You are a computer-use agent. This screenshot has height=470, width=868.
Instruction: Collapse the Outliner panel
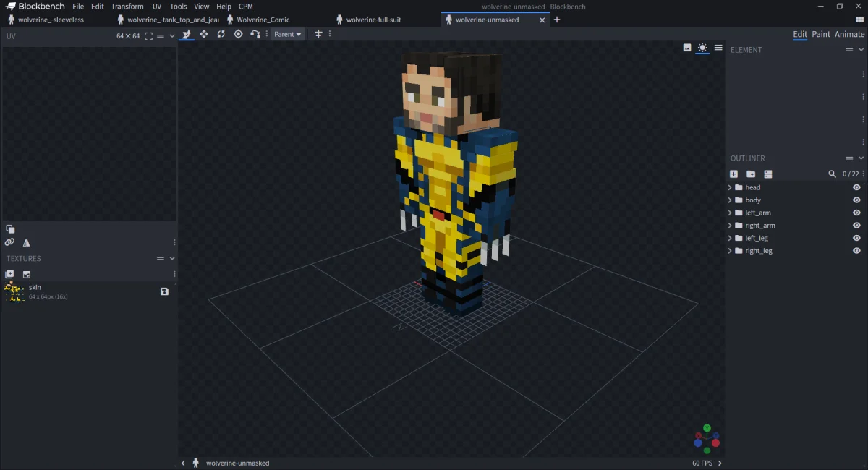(861, 158)
